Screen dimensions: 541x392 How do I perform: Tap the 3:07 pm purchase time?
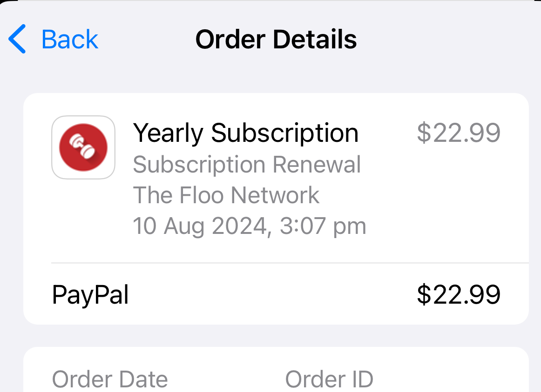pos(323,226)
